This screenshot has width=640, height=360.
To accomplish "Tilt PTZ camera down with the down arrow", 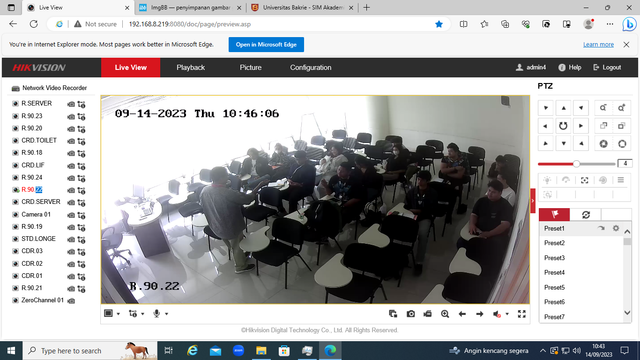I will coord(563,144).
